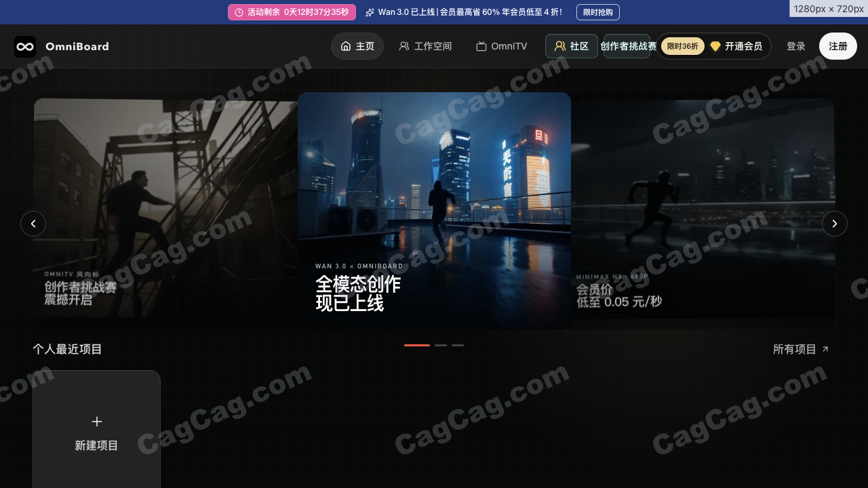The height and width of the screenshot is (488, 868).
Task: Go to 工作空间 workspace tab
Action: click(425, 46)
